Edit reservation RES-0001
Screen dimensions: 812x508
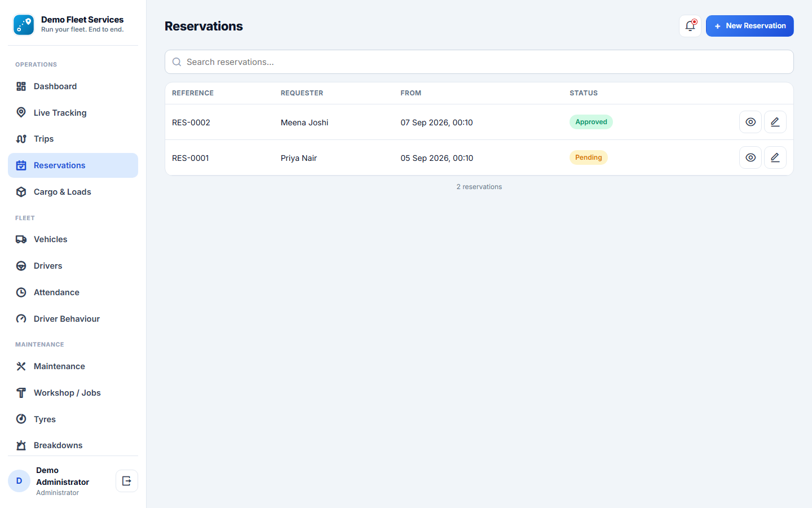click(x=775, y=157)
